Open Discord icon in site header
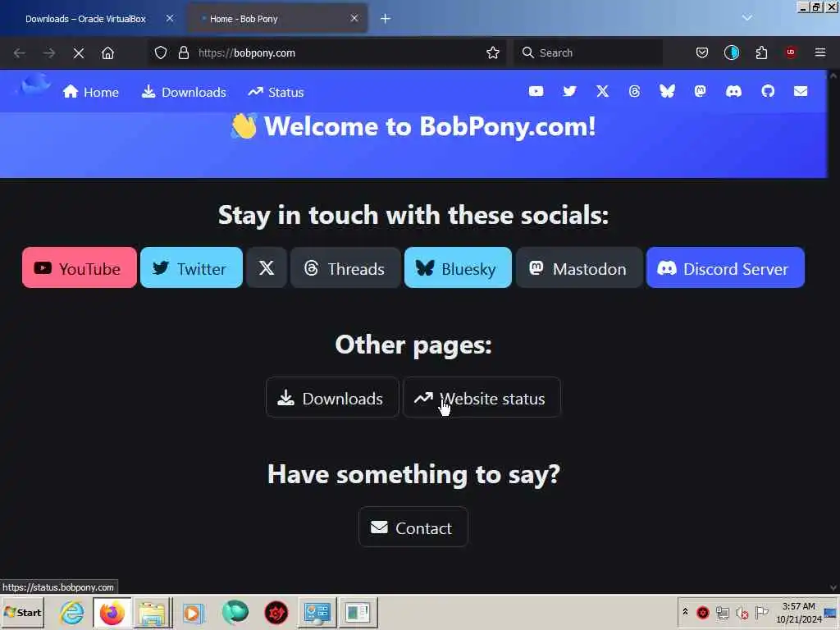The width and height of the screenshot is (840, 630). (733, 92)
